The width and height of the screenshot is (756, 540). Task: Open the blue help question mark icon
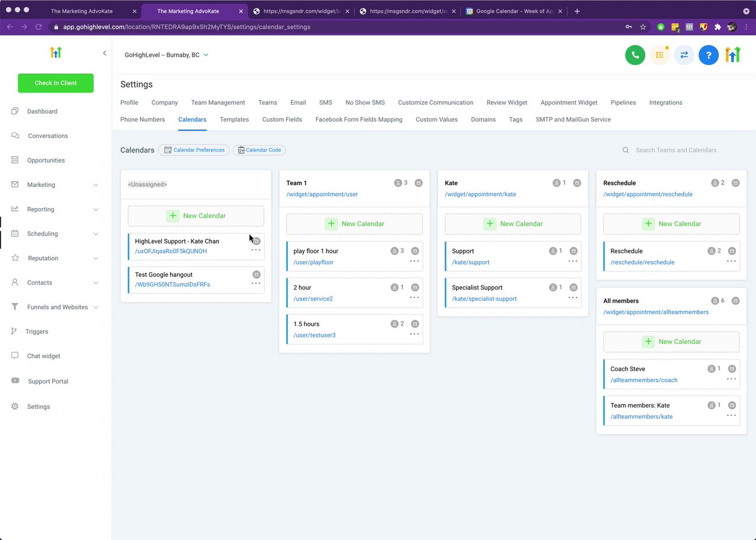pos(708,55)
